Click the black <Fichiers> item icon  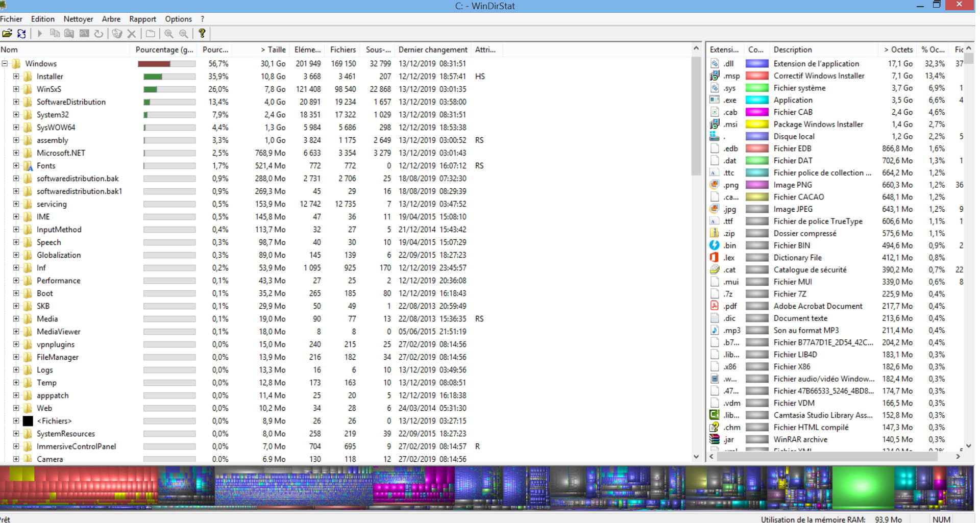point(28,421)
